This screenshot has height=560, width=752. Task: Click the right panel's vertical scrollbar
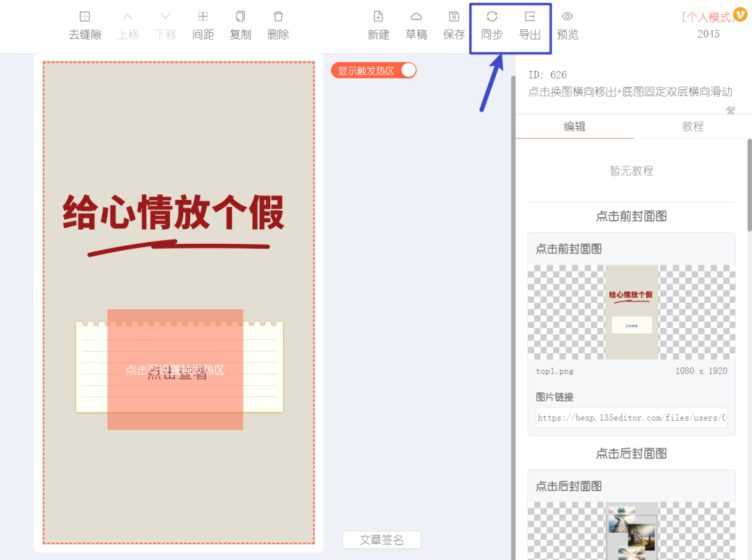[749, 185]
